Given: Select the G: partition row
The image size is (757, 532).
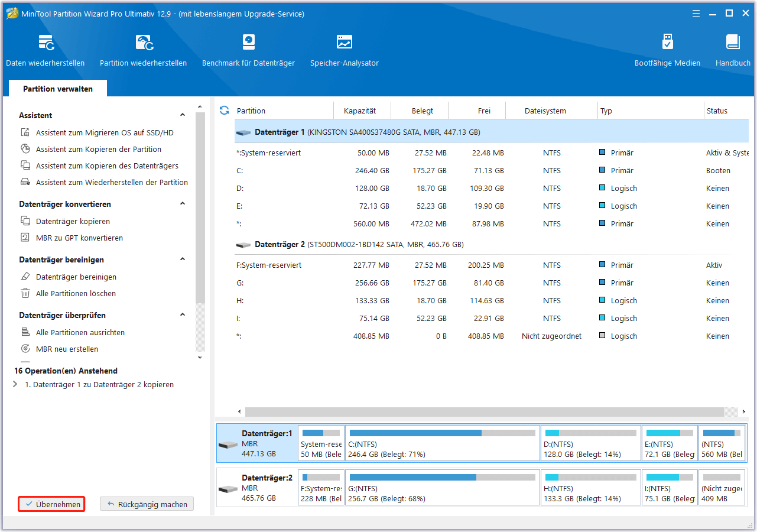Looking at the screenshot, I should point(492,283).
